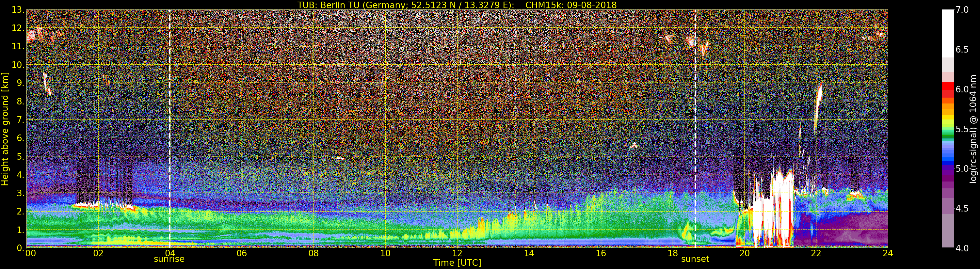Click the high cloud patch just before sunset at 11 km
Image resolution: width=980 pixels, height=269 pixels.
(690, 41)
